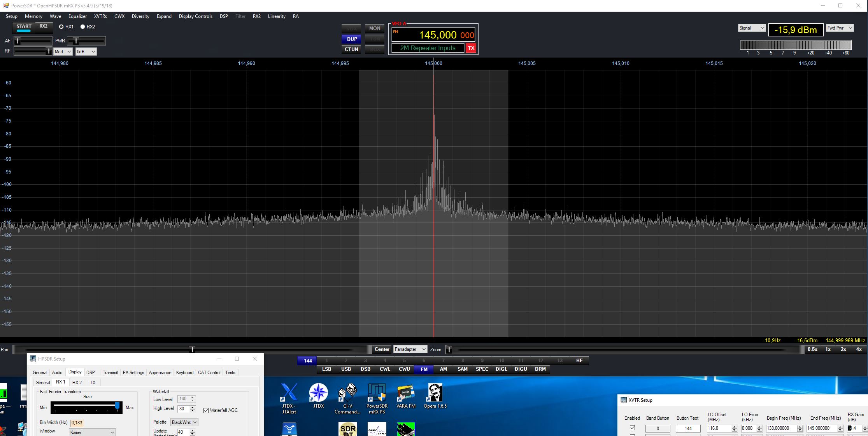This screenshot has height=436, width=868.
Task: Open the CI-V Commander desktop icon
Action: 347,393
